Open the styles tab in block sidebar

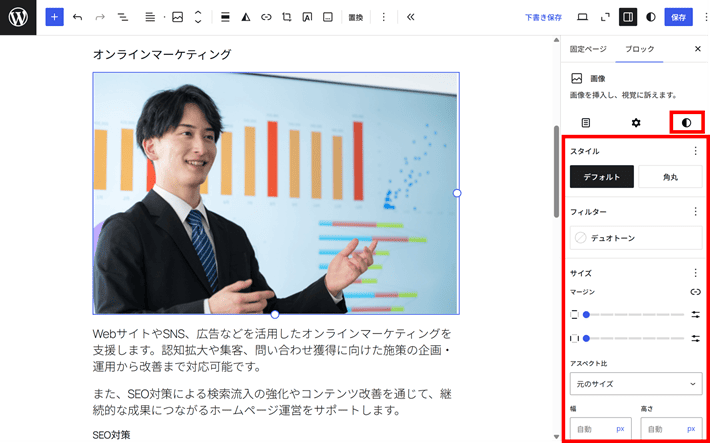pyautogui.click(x=687, y=123)
